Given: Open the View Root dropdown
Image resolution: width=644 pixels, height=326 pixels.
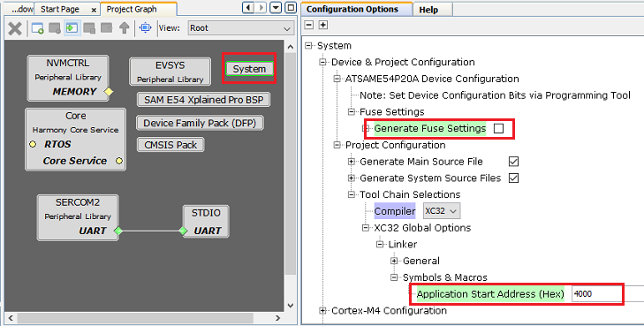Looking at the screenshot, I should [240, 28].
